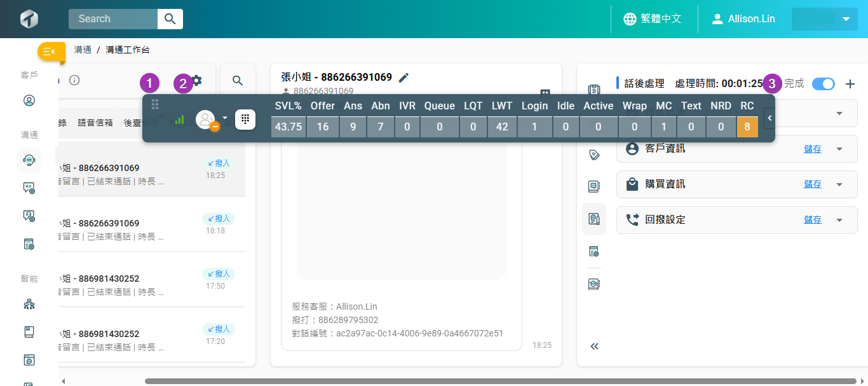Click the plus icon next to the 完成 toggle

pyautogui.click(x=851, y=84)
